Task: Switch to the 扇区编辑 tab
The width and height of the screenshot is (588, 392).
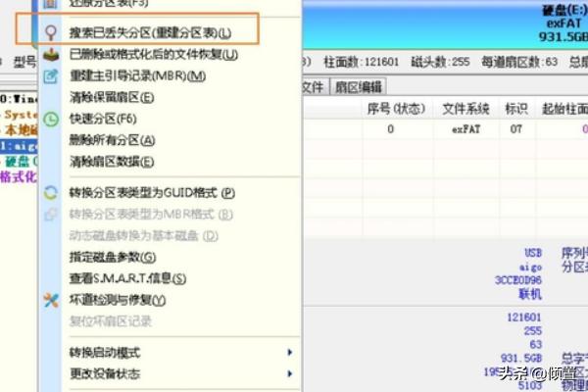Action: 358,87
